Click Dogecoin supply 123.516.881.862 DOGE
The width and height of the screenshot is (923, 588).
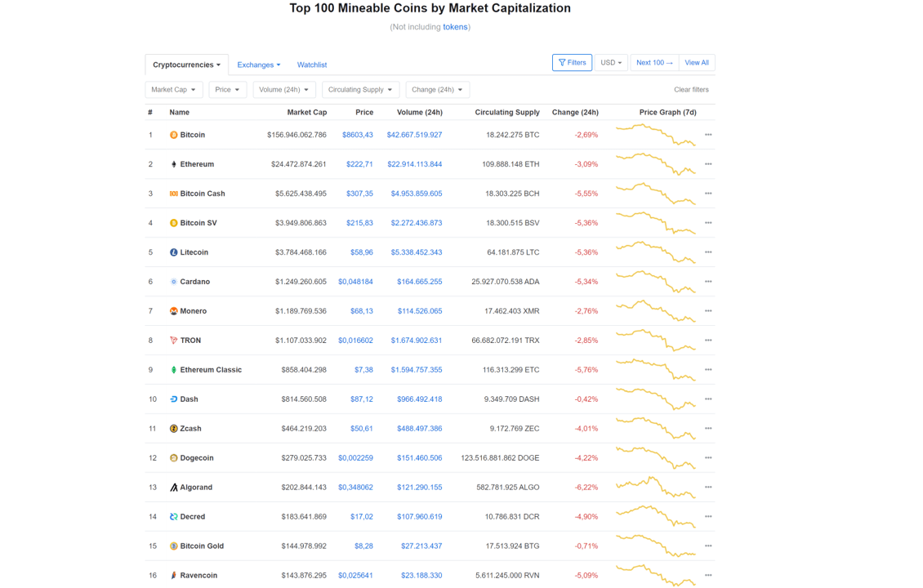(x=501, y=458)
